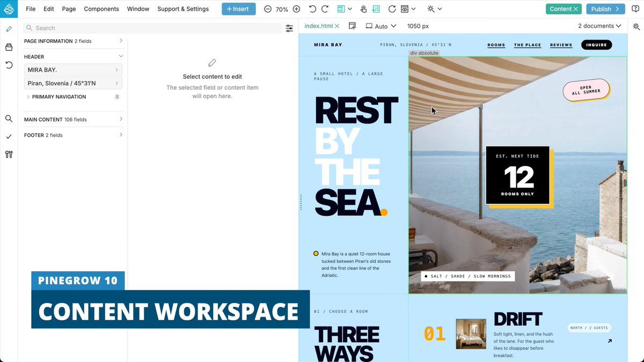
Task: Click into the Search input field
Action: [x=153, y=28]
